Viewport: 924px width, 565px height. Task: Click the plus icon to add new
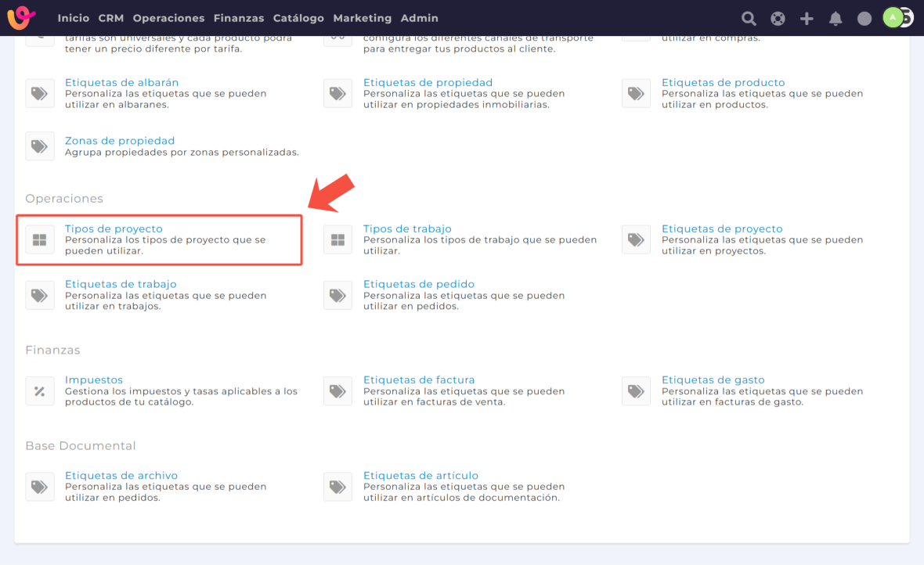coord(807,18)
